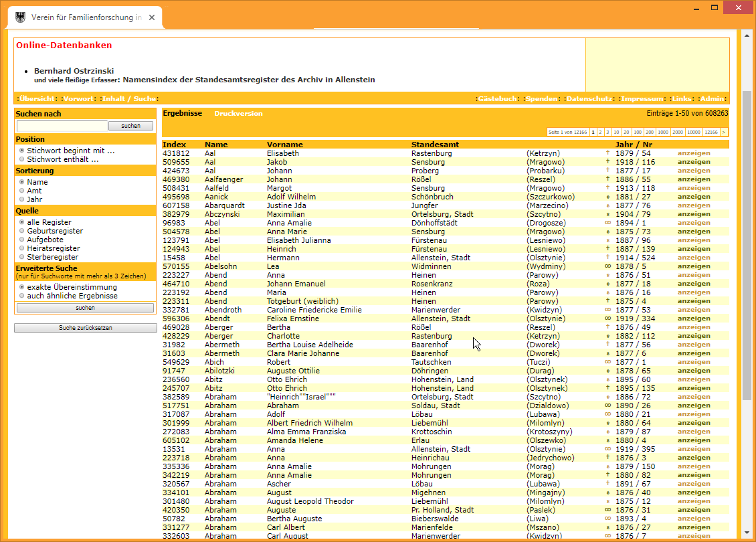Jump to page "12166" in pagination
The height and width of the screenshot is (542, 756).
tap(711, 132)
